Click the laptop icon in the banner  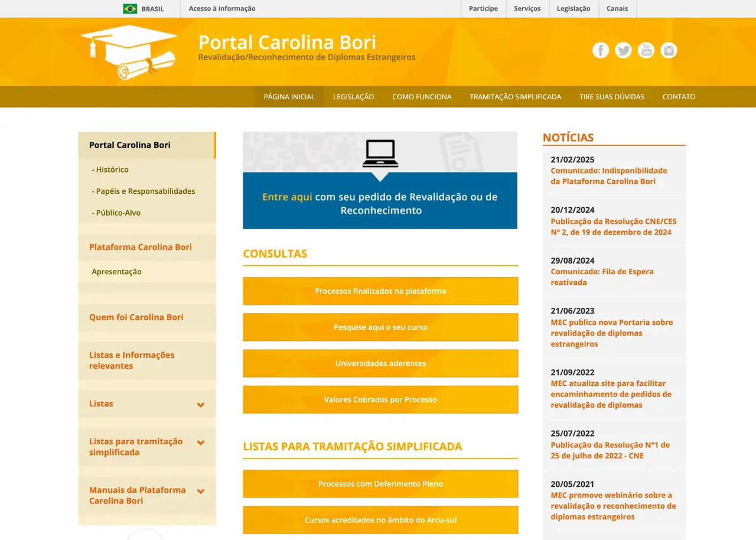[x=380, y=154]
